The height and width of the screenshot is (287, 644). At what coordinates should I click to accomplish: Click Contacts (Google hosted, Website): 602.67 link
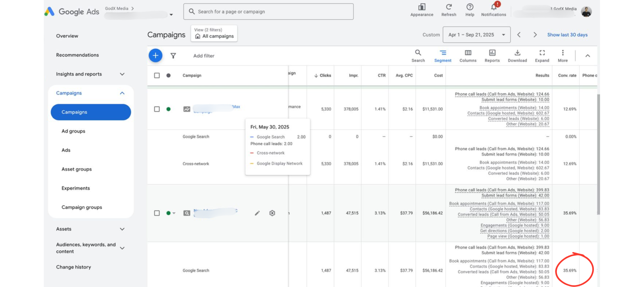508,113
